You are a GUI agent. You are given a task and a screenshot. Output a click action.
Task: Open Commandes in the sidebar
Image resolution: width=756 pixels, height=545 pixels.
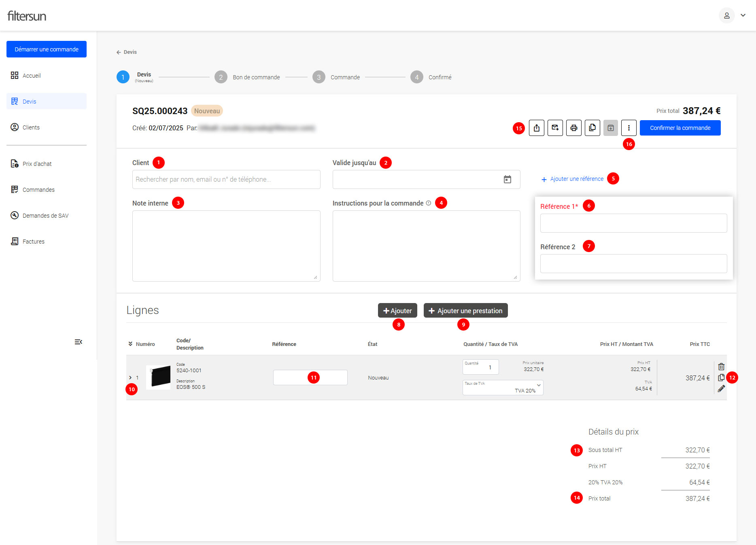[x=38, y=190]
